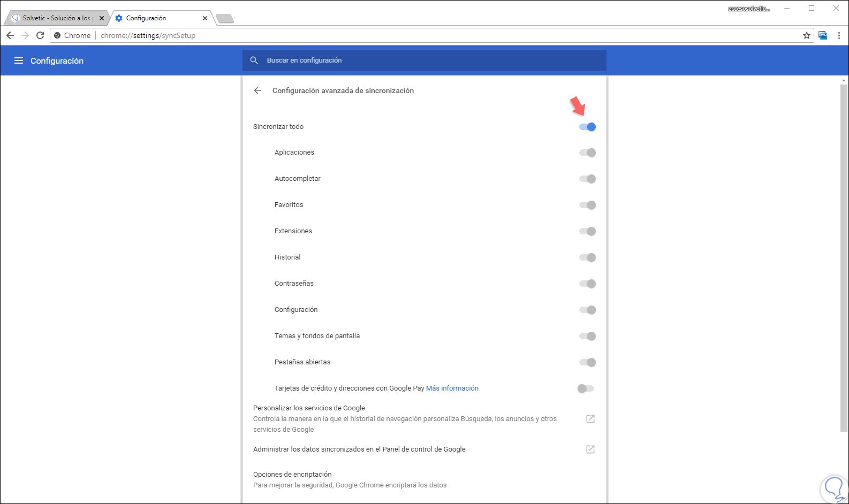Minimize the Chrome window
The image size is (849, 504).
[787, 9]
